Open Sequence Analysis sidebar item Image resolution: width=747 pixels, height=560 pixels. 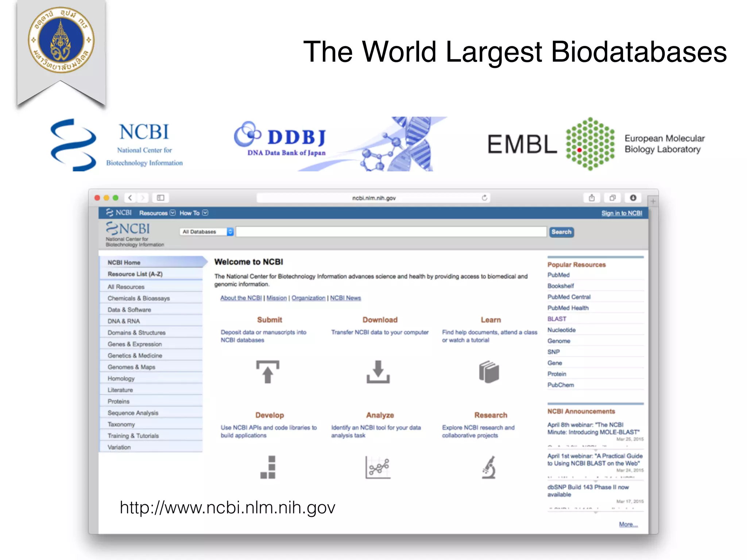(151, 413)
